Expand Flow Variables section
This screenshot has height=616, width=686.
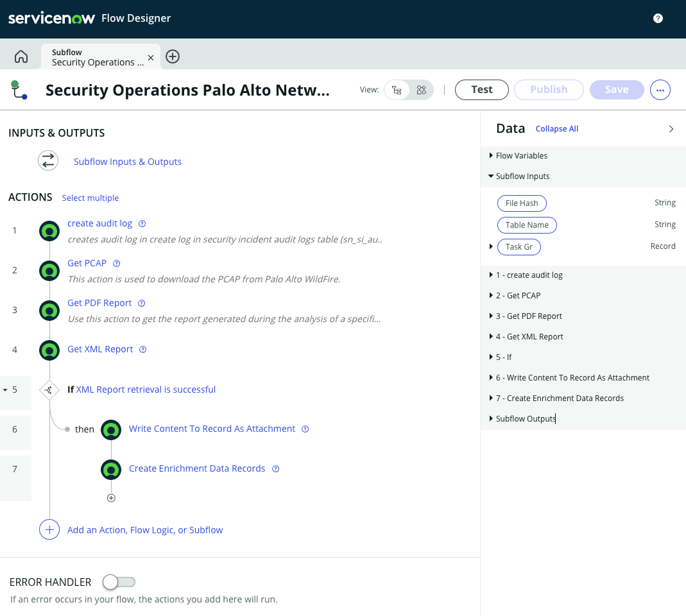(491, 155)
